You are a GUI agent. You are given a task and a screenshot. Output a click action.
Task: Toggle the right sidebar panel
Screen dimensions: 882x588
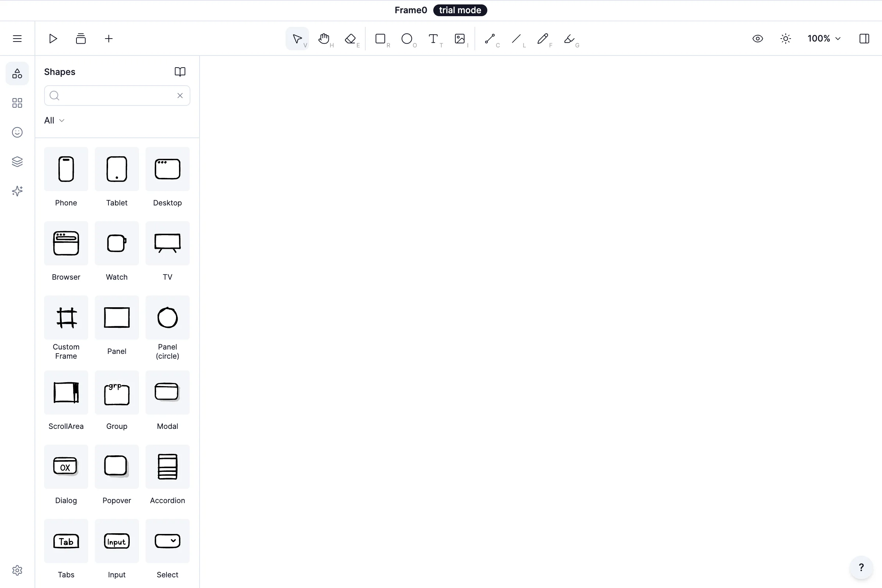(864, 39)
